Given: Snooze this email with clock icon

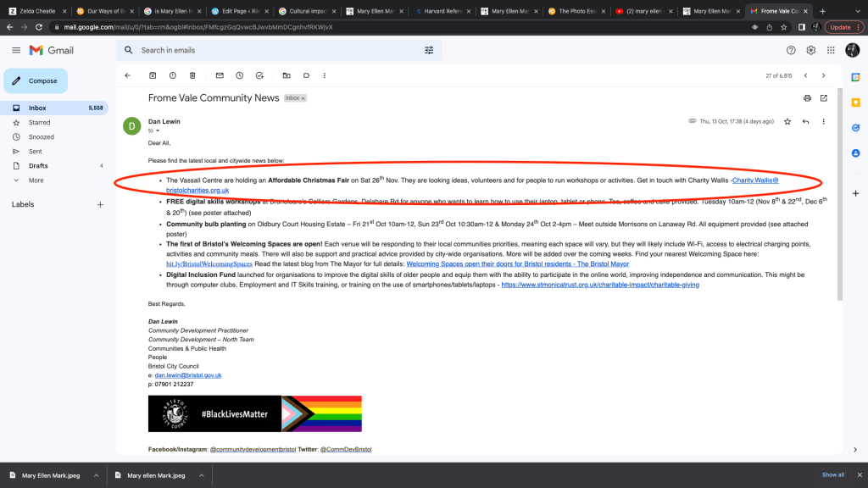Looking at the screenshot, I should click(x=239, y=75).
